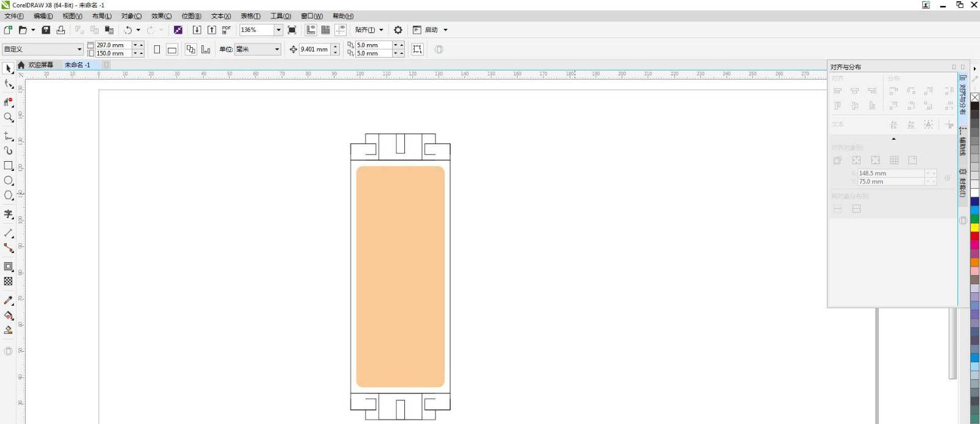Toggle show grid button
Screen dimensions: 980x424
326,30
